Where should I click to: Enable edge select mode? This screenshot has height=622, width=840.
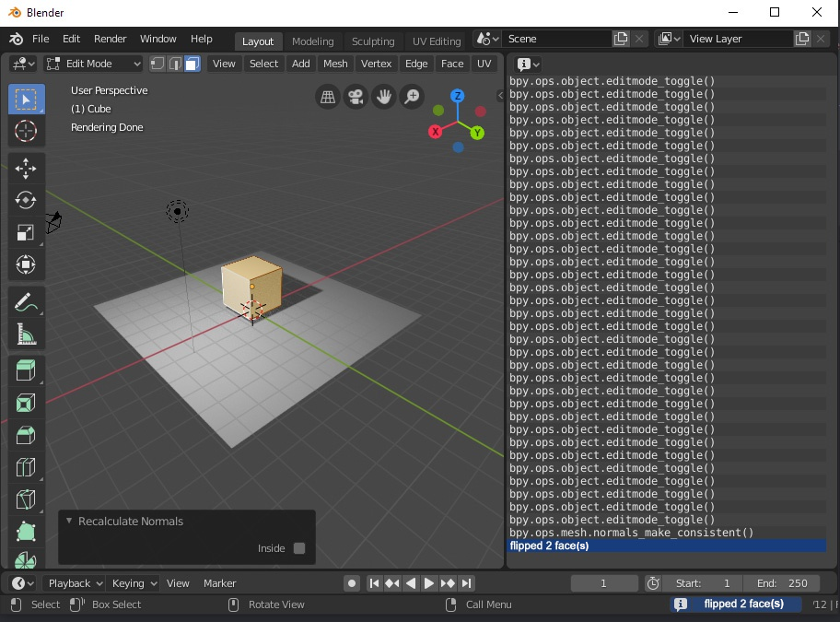click(x=175, y=64)
